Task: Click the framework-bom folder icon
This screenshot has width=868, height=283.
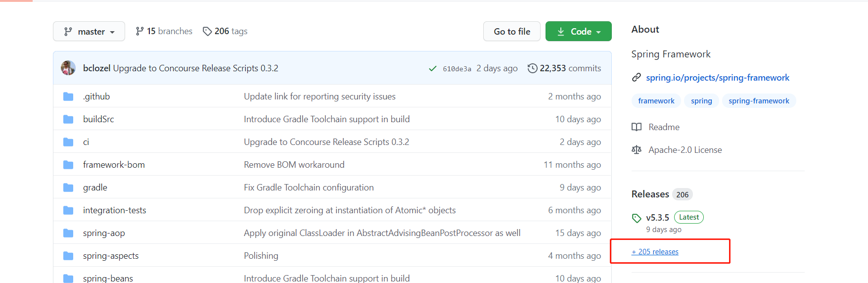Action: coord(68,165)
